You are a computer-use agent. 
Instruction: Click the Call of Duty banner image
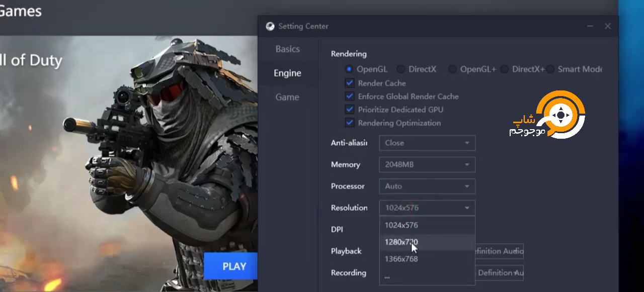coord(129,163)
